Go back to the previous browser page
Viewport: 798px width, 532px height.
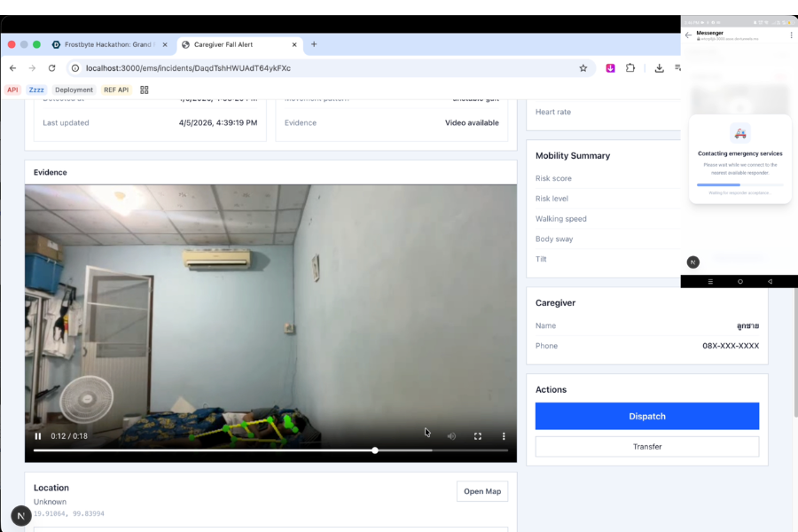[x=12, y=67]
